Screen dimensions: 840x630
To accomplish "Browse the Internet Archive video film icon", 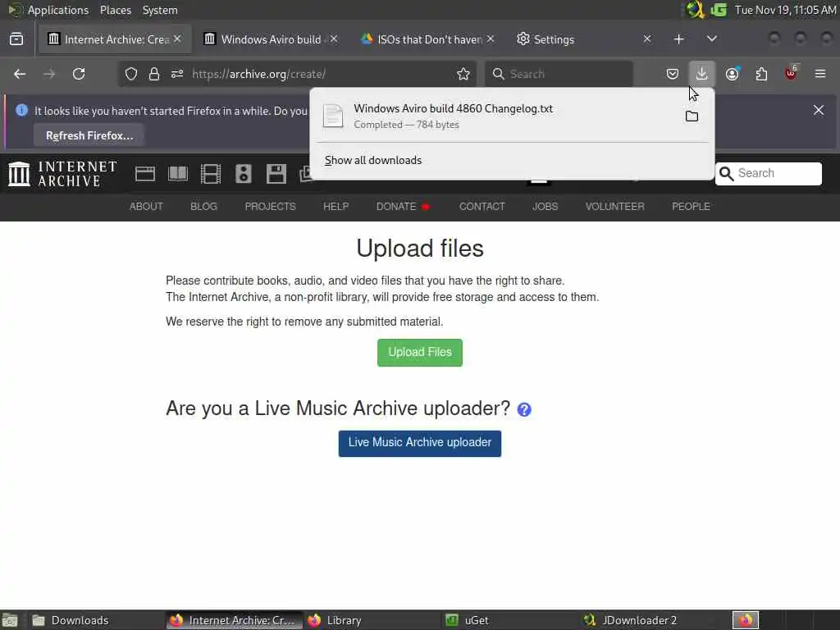I will pyautogui.click(x=211, y=174).
